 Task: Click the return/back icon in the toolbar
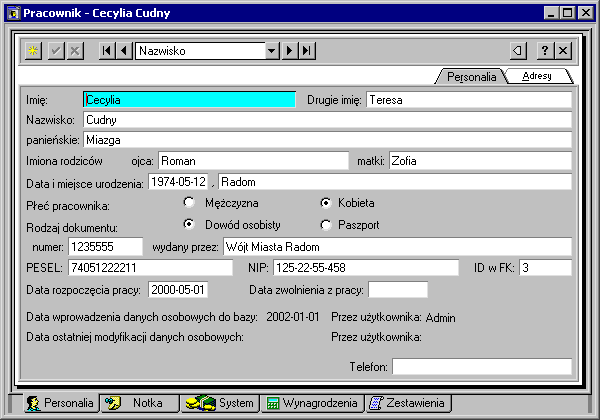(518, 50)
